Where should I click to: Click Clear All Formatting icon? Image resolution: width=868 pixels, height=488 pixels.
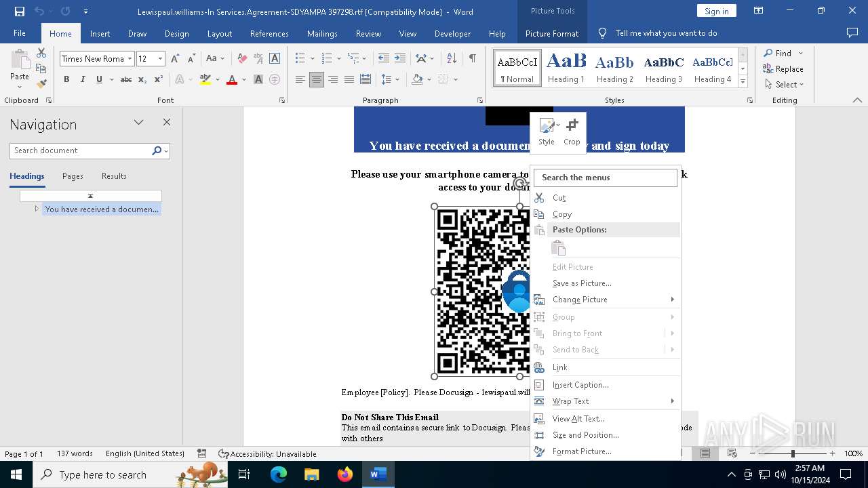coord(242,59)
